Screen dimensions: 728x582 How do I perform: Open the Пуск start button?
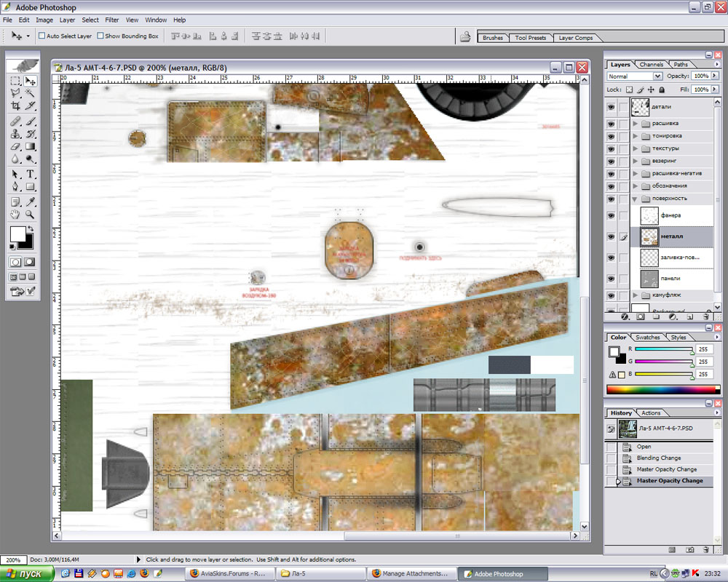point(27,574)
